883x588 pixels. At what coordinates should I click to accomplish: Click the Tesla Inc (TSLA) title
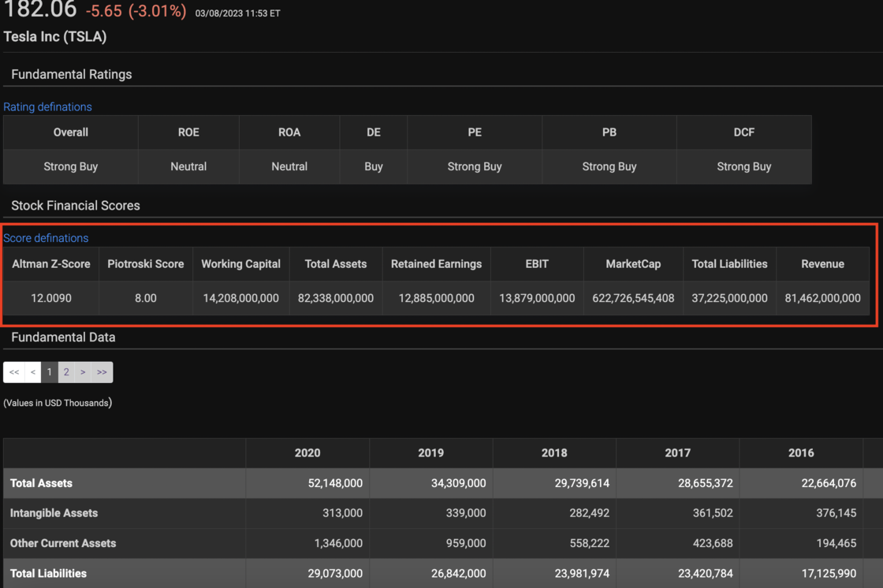[x=55, y=37]
